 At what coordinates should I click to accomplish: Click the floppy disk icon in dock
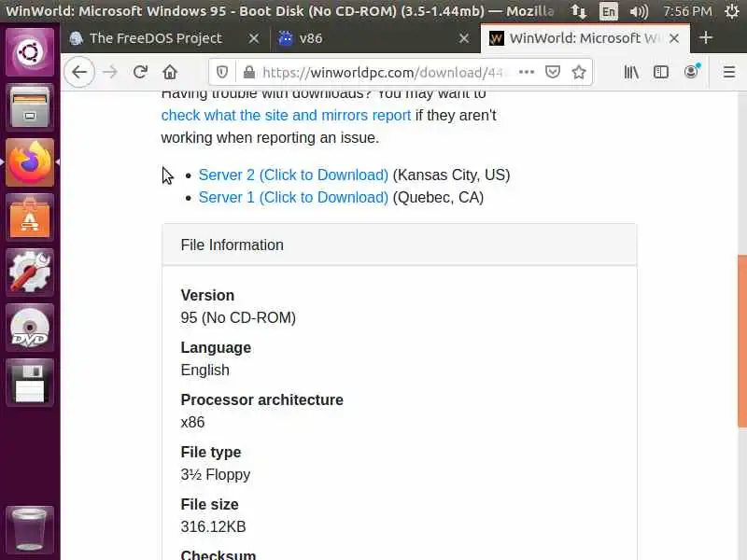click(x=30, y=383)
